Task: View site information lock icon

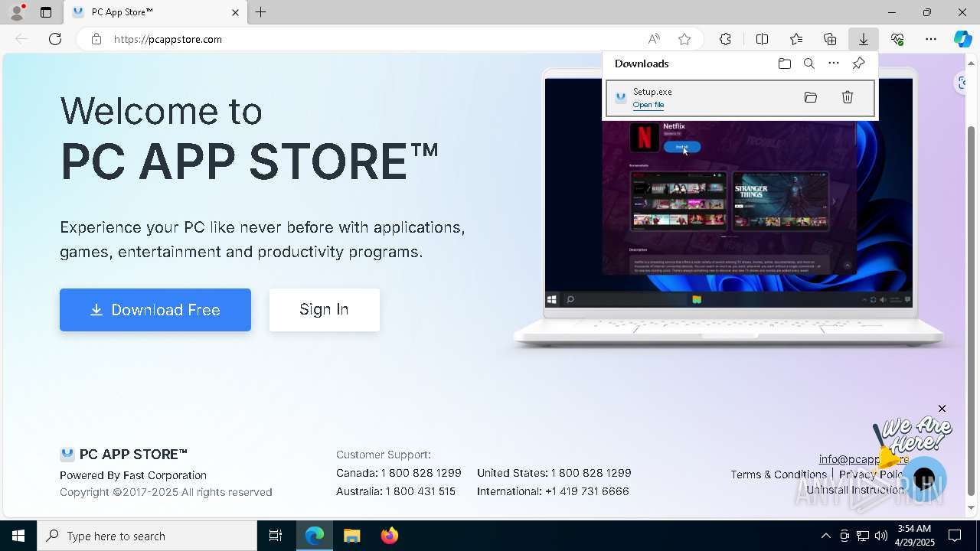Action: coord(96,39)
